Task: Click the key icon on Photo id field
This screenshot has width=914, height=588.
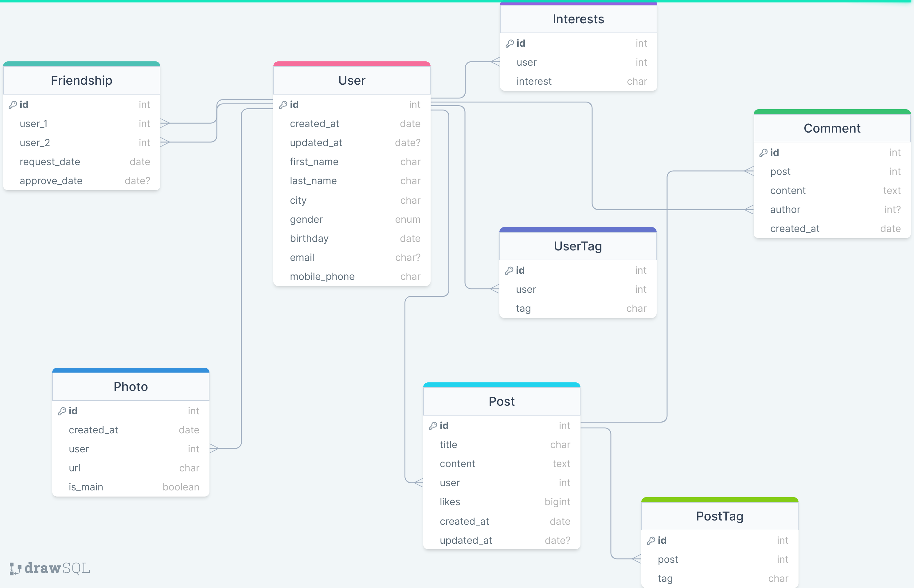Action: (x=62, y=411)
